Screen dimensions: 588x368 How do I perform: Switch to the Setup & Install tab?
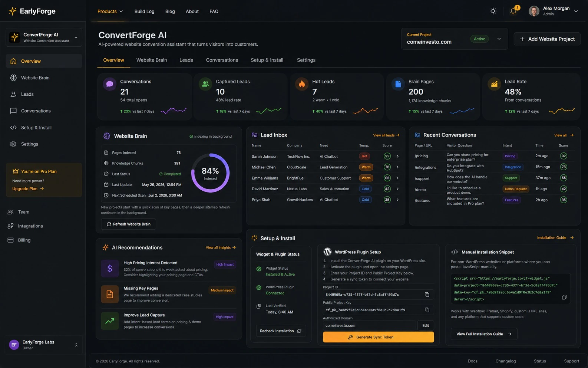[267, 60]
